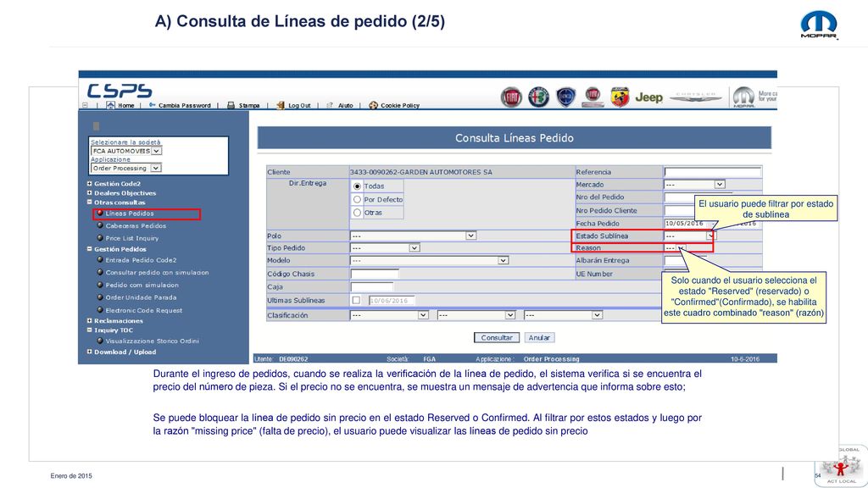Image resolution: width=868 pixels, height=488 pixels.
Task: Click the Cambia Password key icon
Action: (x=152, y=104)
